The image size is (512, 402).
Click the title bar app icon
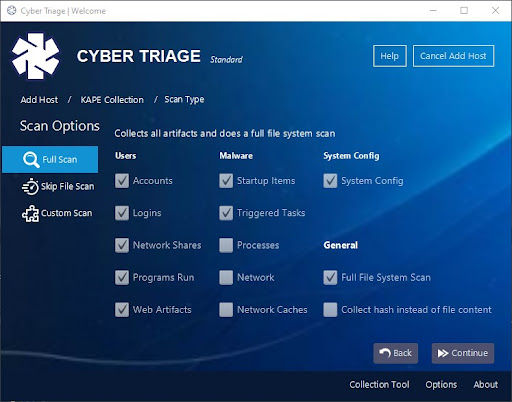(x=12, y=11)
